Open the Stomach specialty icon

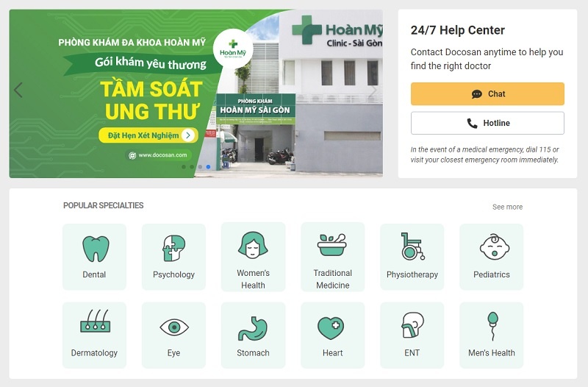point(253,329)
